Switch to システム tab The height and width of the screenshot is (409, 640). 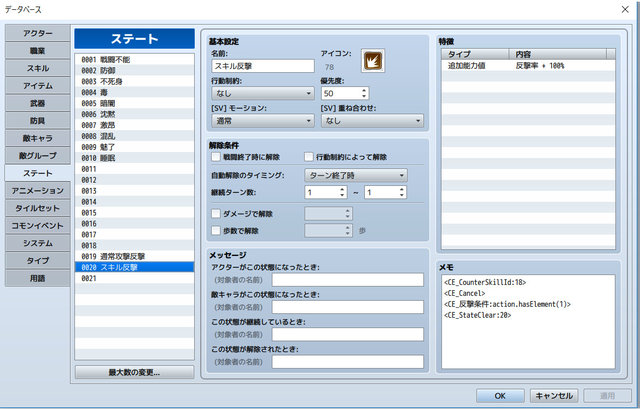(38, 243)
